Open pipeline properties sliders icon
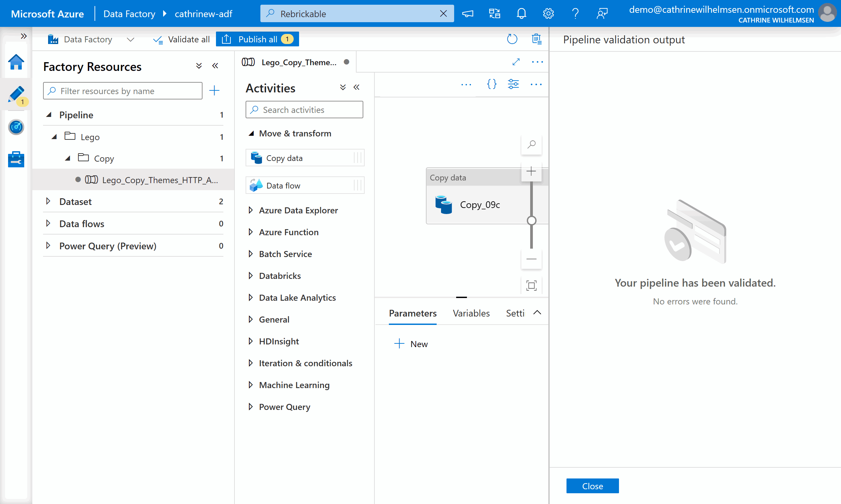The height and width of the screenshot is (504, 841). pos(513,84)
